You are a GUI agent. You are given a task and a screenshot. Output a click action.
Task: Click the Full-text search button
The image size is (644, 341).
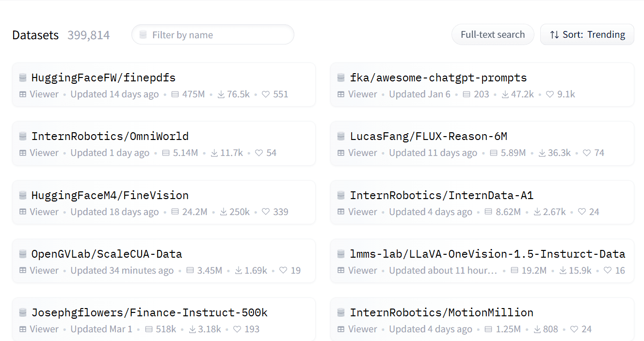492,35
